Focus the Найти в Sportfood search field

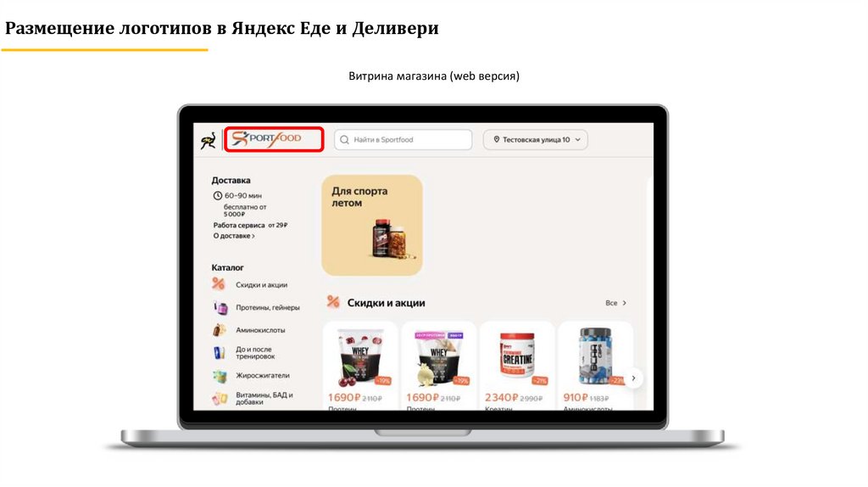coord(403,140)
